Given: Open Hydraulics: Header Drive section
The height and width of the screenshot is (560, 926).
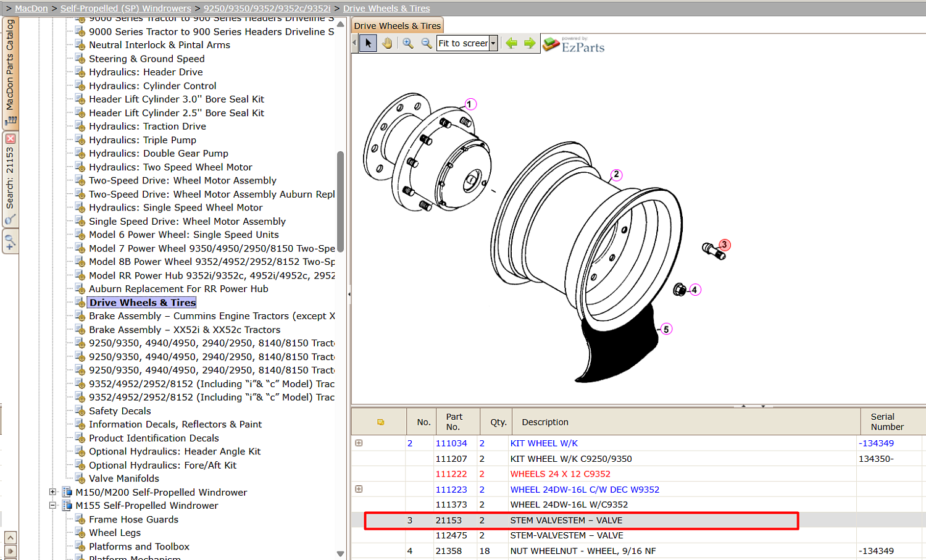Looking at the screenshot, I should click(146, 72).
